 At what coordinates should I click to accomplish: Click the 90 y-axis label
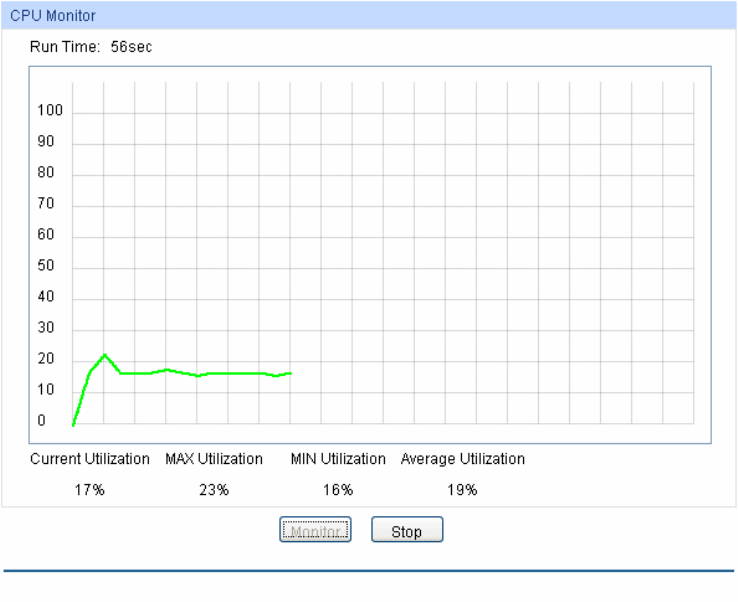coord(46,141)
